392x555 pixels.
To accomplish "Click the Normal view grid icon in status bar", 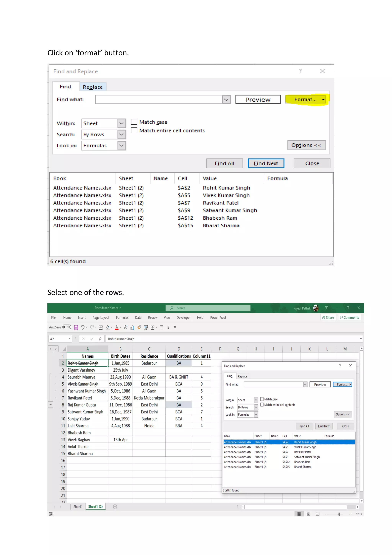I will (x=299, y=514).
